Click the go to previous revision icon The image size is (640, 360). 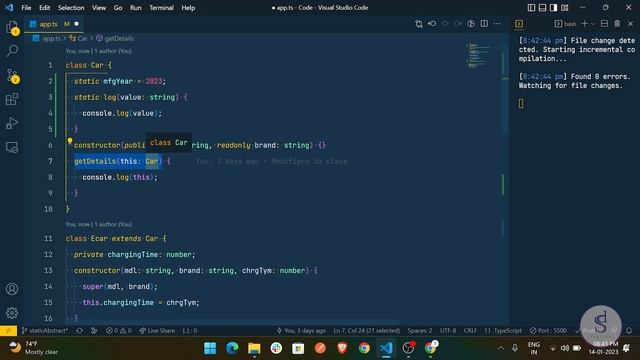pyautogui.click(x=432, y=24)
